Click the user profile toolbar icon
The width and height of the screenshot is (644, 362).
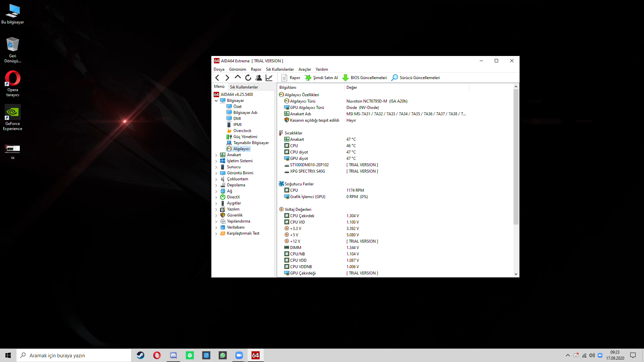pos(259,78)
